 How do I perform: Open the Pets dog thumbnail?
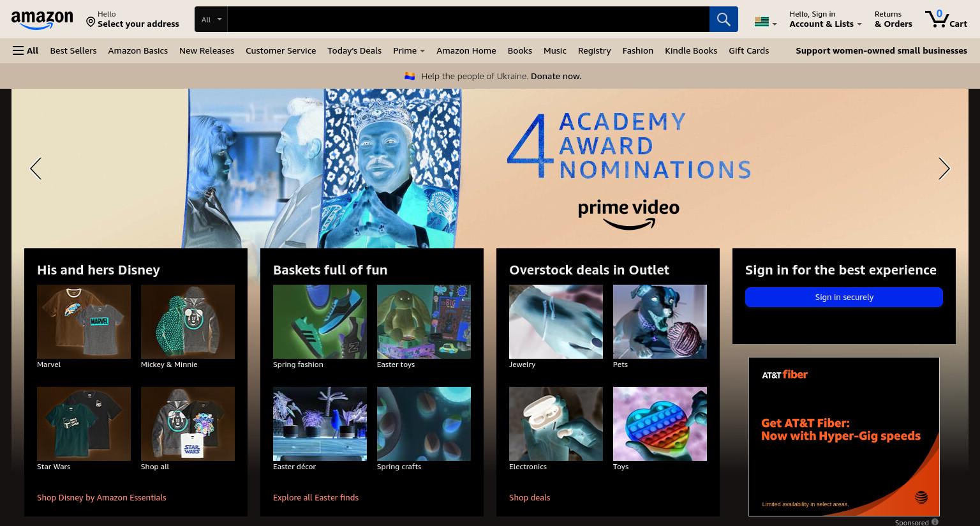coord(660,322)
